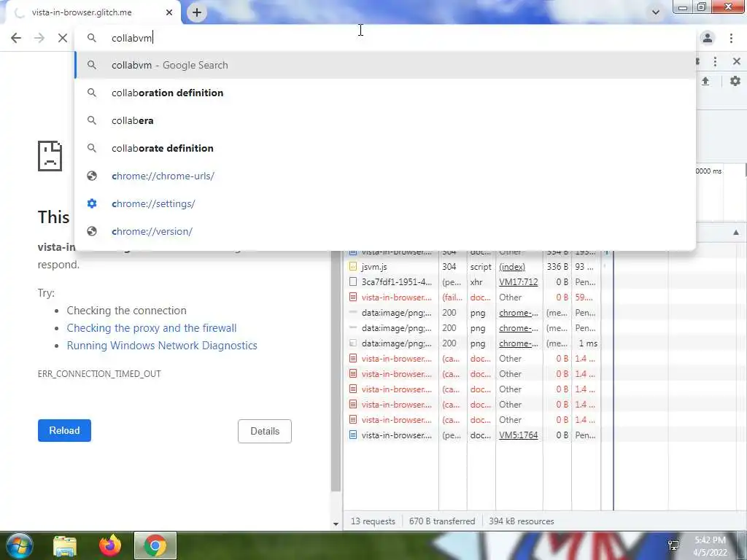The image size is (747, 560).
Task: Close the DevTools panel
Action: click(737, 61)
